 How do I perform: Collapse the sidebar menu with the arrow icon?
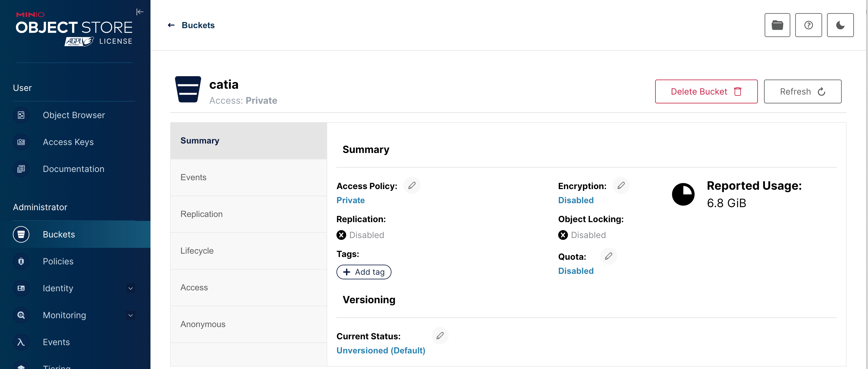click(x=140, y=12)
